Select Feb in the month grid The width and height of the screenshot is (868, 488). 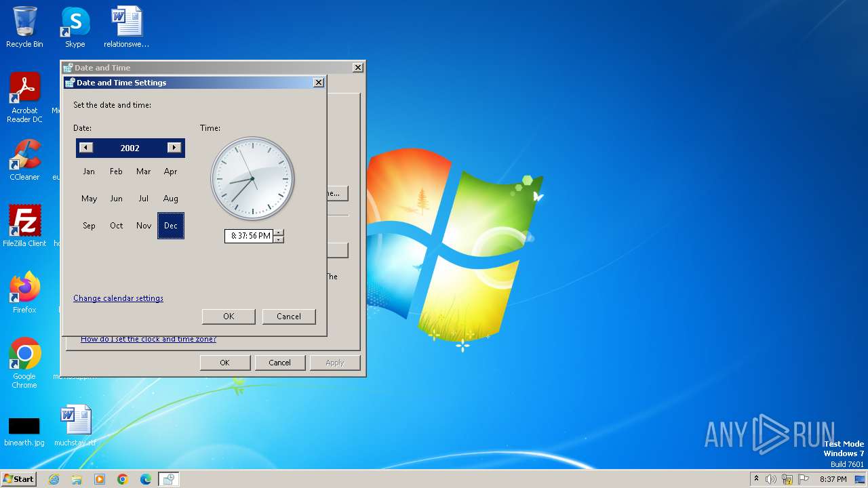click(116, 171)
